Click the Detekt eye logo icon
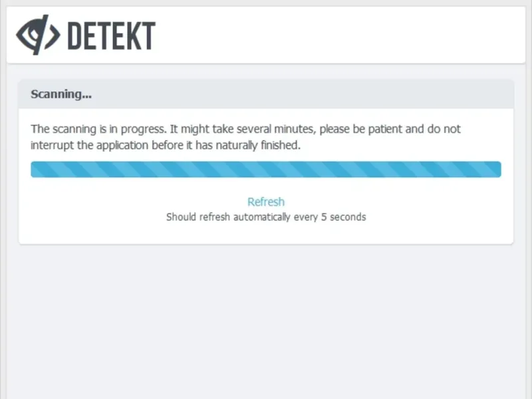The image size is (532, 399). coord(38,35)
